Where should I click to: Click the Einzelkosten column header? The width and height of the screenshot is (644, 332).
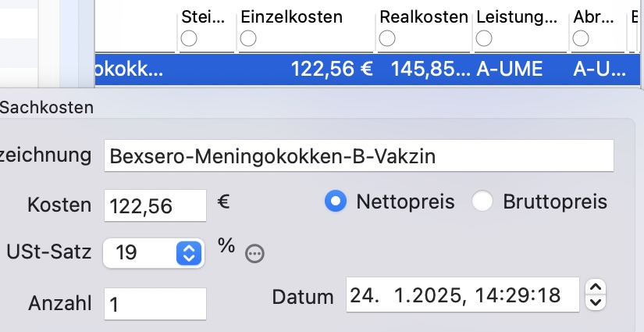click(292, 17)
